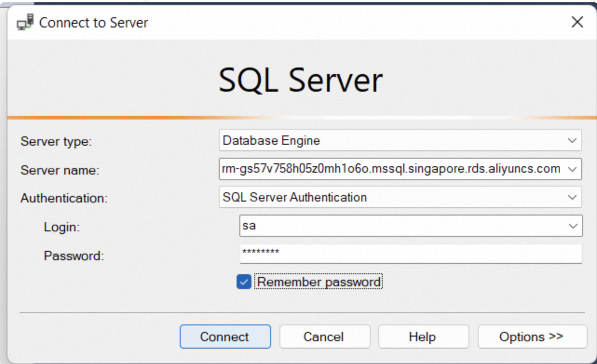Screen dimensions: 597x364
Task: Click the Cancel button
Action: point(325,337)
